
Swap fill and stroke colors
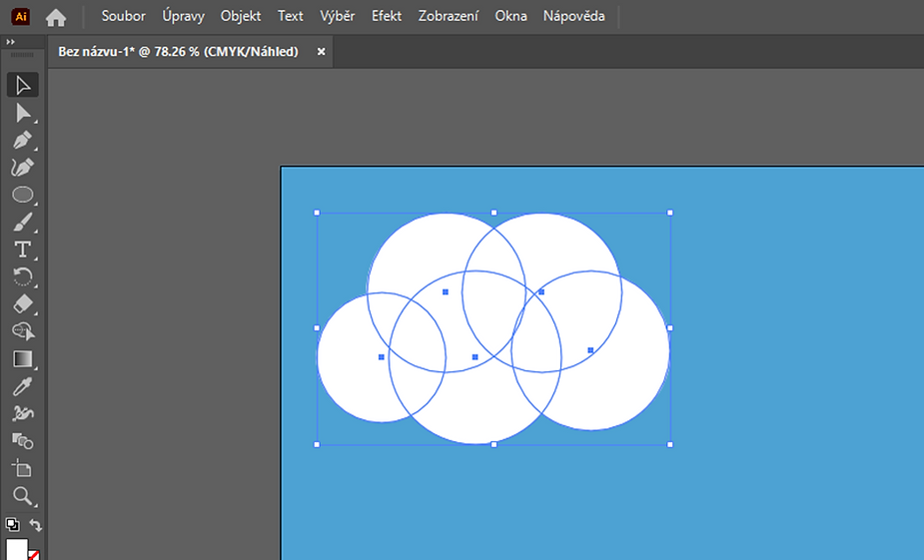[x=35, y=525]
